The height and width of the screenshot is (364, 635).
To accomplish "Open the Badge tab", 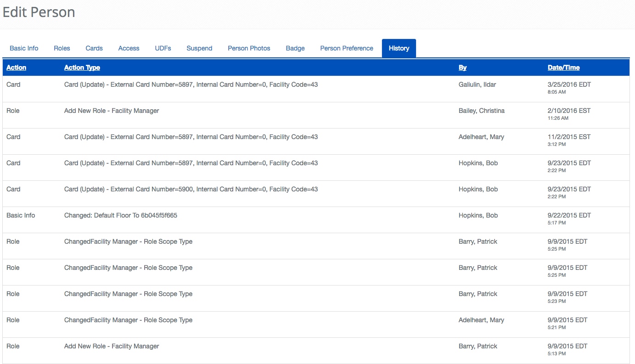I will click(x=295, y=48).
